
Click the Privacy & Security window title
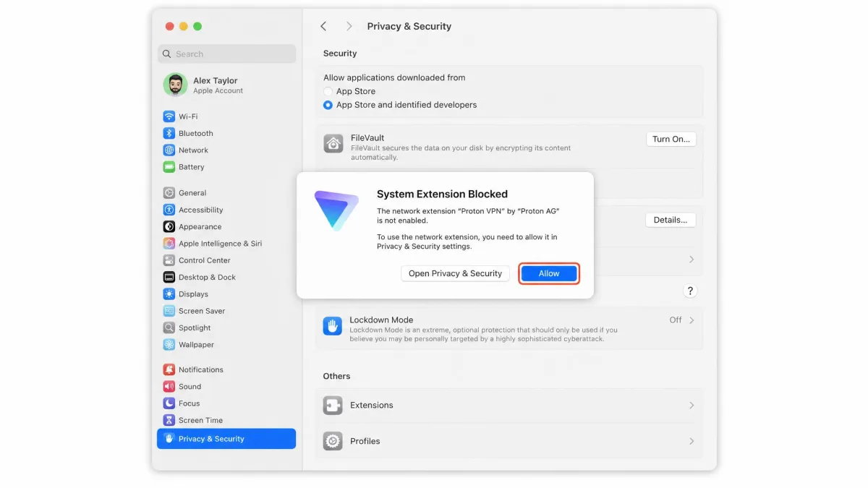coord(409,26)
